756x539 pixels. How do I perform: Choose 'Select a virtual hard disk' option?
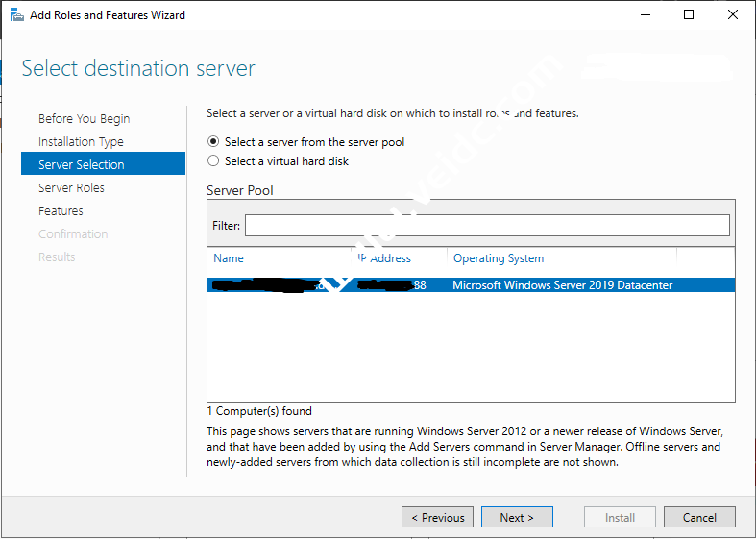click(x=213, y=161)
